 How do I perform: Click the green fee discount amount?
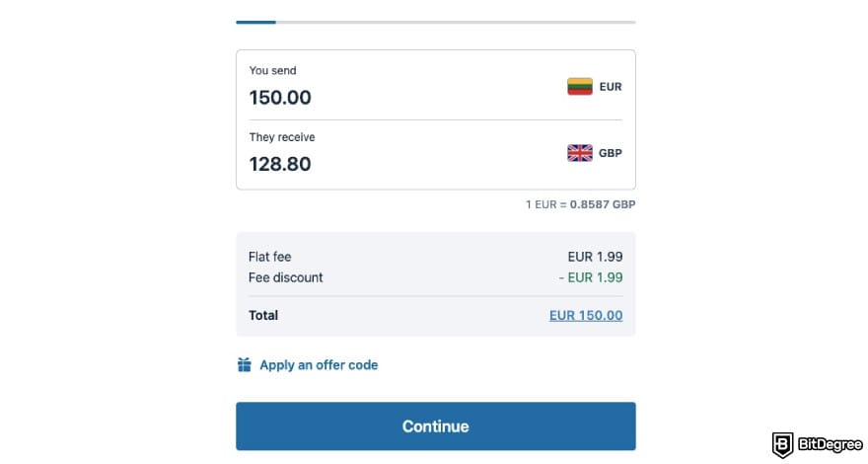point(590,277)
